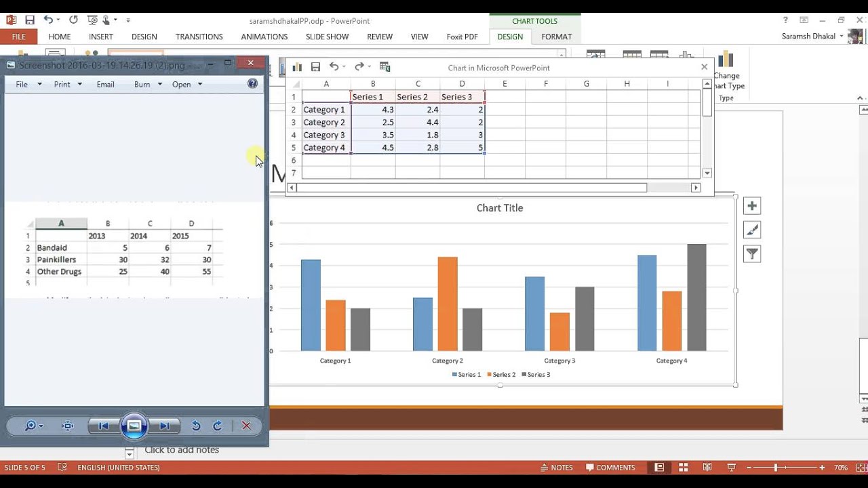Click zoom slider handle in status bar
This screenshot has width=868, height=488.
[776, 468]
